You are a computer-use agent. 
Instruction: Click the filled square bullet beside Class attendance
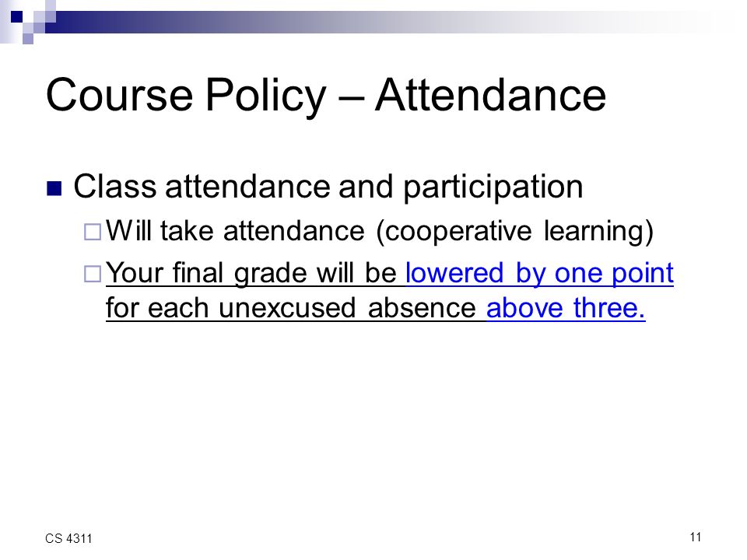(x=54, y=188)
